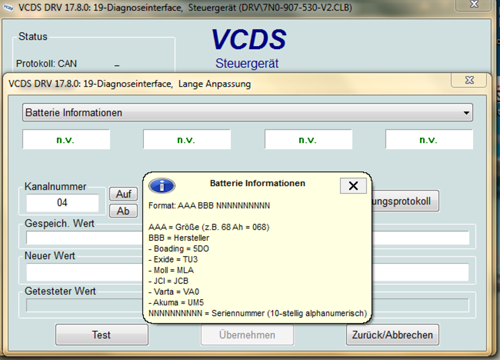Click the Seriennummer explanation line
Screen dimensions: 500x360
257,313
